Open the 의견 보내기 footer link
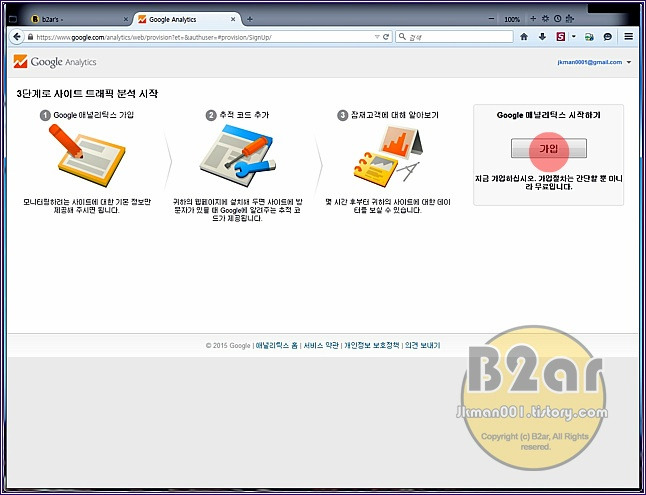Viewport: 646px width, 495px height. 422,345
